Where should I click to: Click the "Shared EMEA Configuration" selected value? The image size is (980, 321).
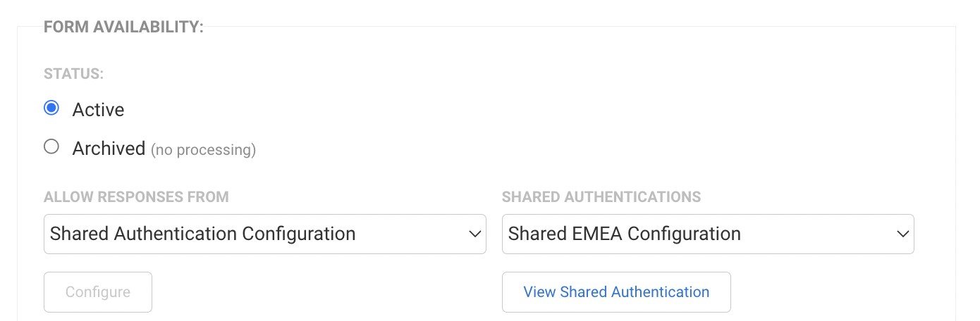[624, 234]
